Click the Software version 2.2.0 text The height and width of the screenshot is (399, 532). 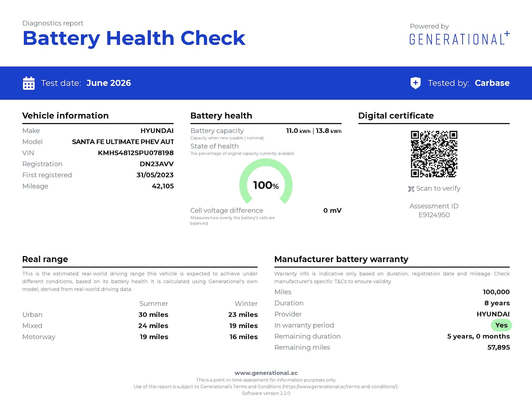tap(266, 393)
